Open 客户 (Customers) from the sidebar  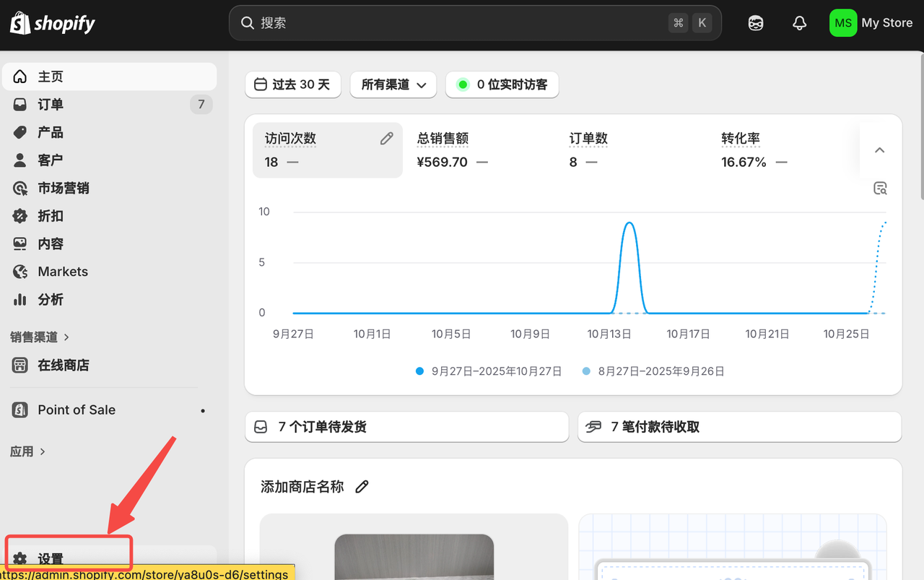pos(18,160)
